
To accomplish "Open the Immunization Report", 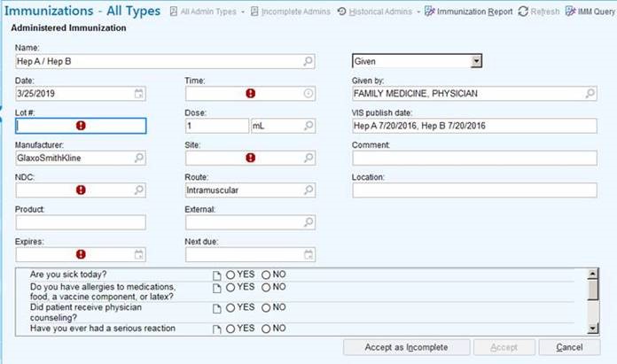I will (x=468, y=12).
